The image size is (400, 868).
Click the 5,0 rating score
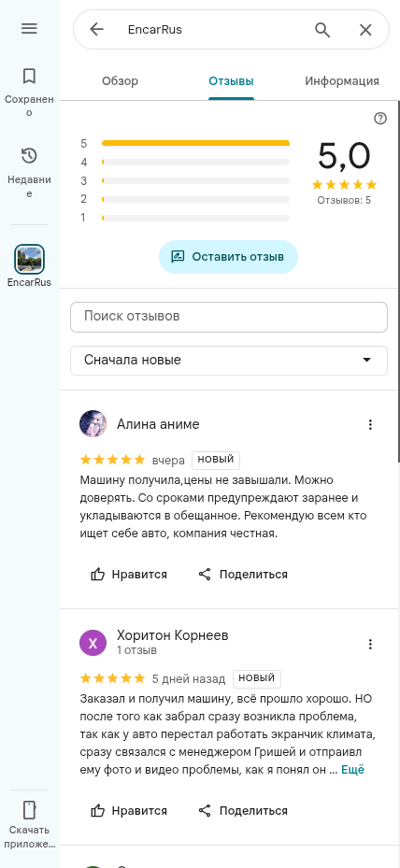click(344, 156)
